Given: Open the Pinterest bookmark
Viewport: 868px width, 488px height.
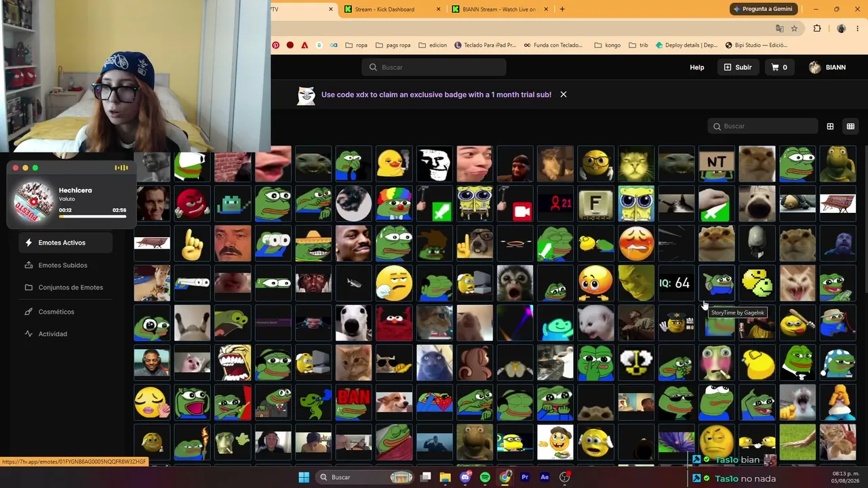Looking at the screenshot, I should pyautogui.click(x=275, y=45).
